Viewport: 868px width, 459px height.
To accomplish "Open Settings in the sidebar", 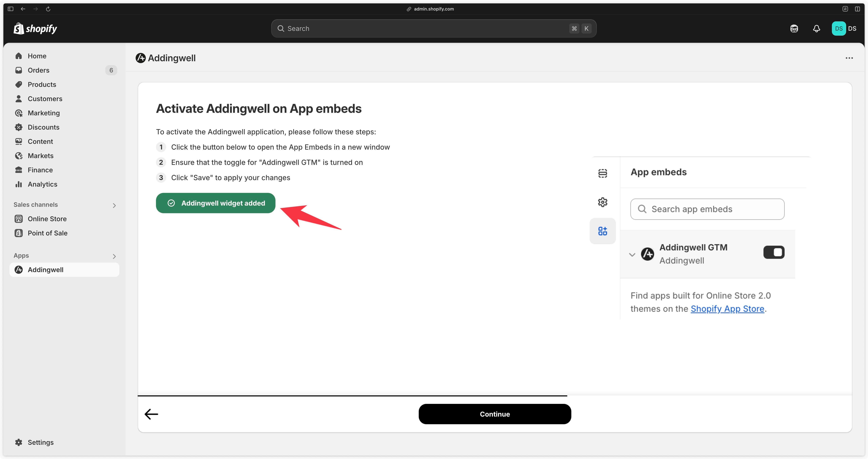I will click(64, 442).
